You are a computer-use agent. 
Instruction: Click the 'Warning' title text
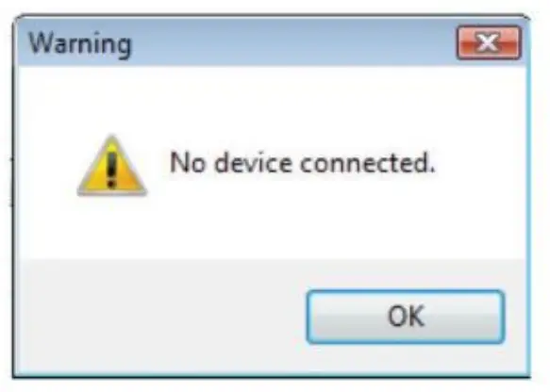(80, 43)
